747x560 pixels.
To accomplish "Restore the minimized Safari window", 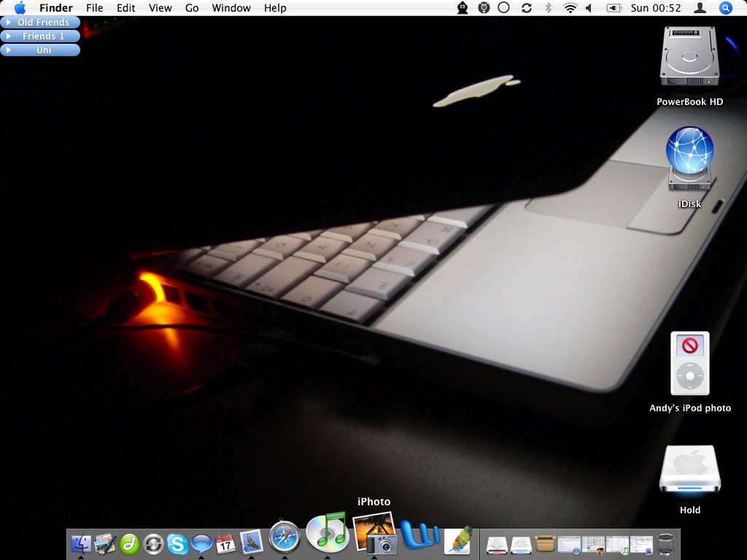I will click(x=569, y=545).
